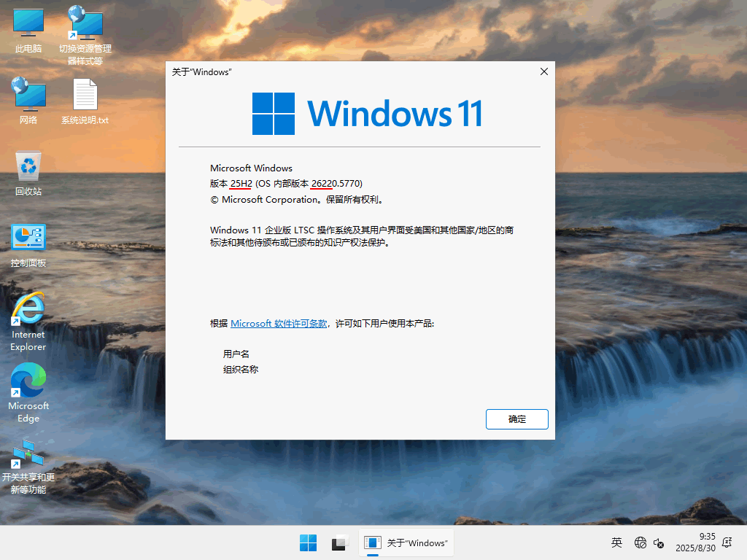Select the 控制面板 control panel icon

click(28, 245)
